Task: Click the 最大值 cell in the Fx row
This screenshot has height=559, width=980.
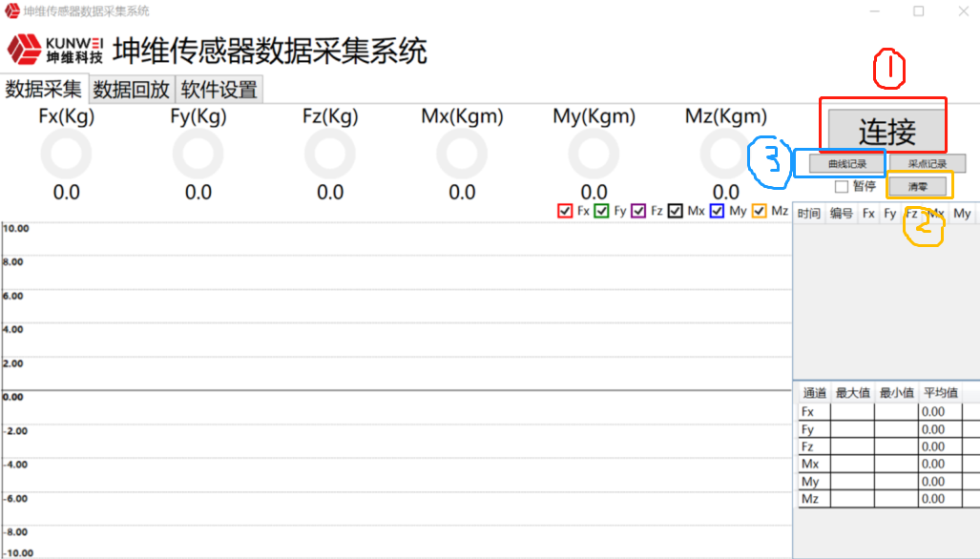Action: click(852, 412)
